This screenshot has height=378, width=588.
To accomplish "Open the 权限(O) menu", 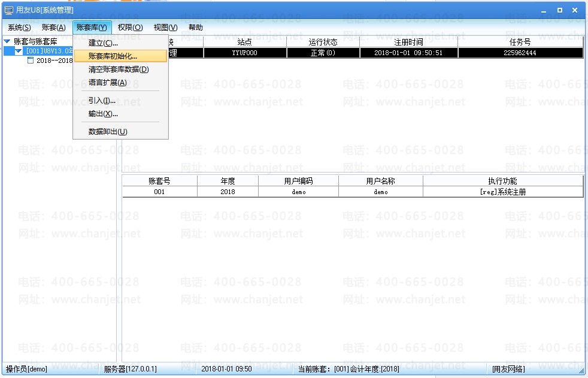I will 130,28.
